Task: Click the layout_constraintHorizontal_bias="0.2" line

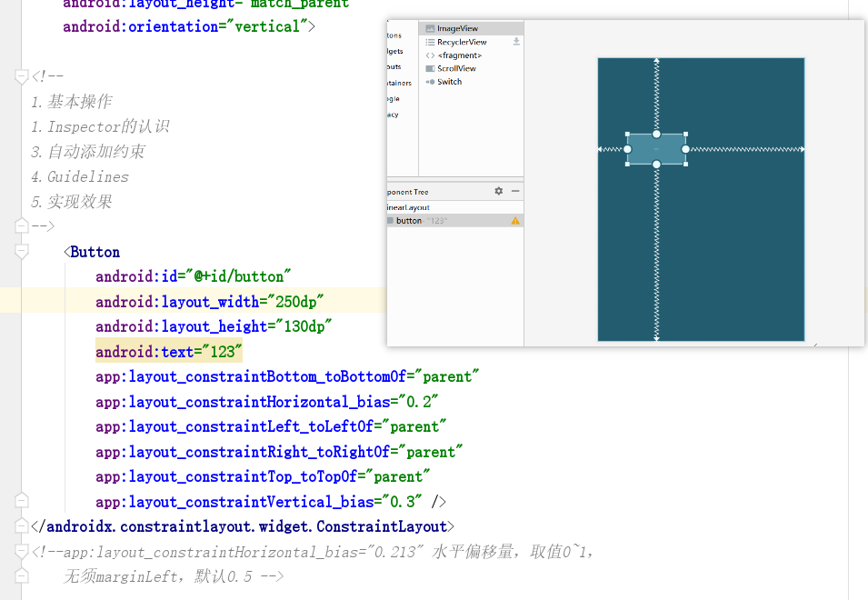Action: [x=266, y=401]
